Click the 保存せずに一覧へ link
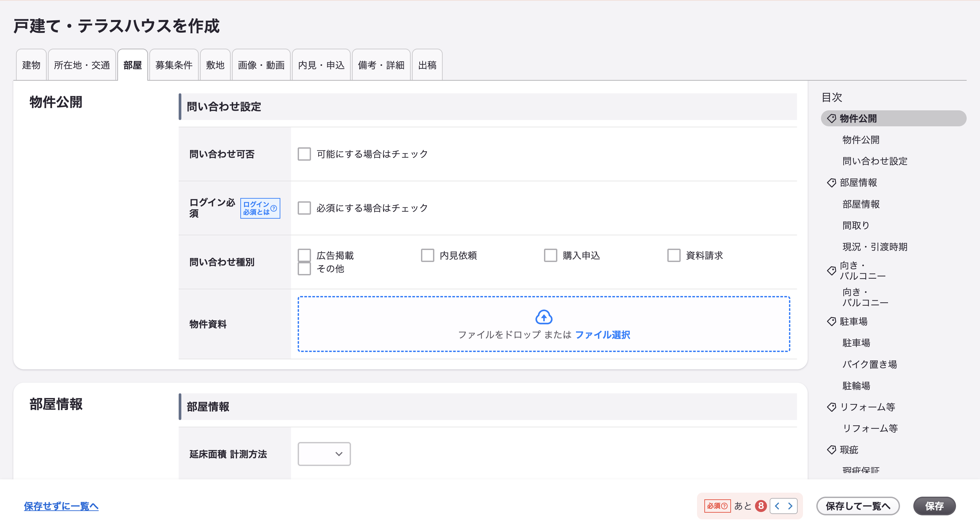Viewport: 980px width, 532px height. point(61,506)
